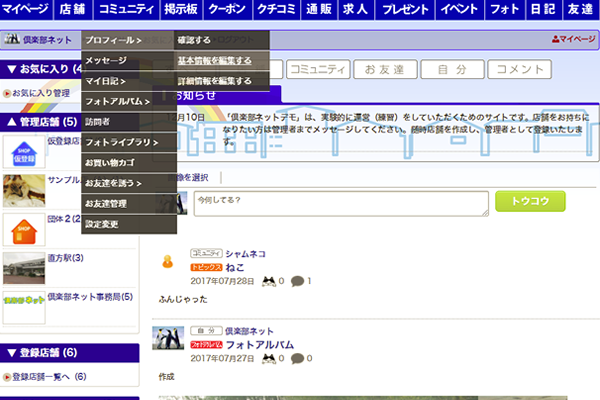Click the blue 仮登録 shop house icon
The image size is (600, 400).
pyautogui.click(x=24, y=152)
